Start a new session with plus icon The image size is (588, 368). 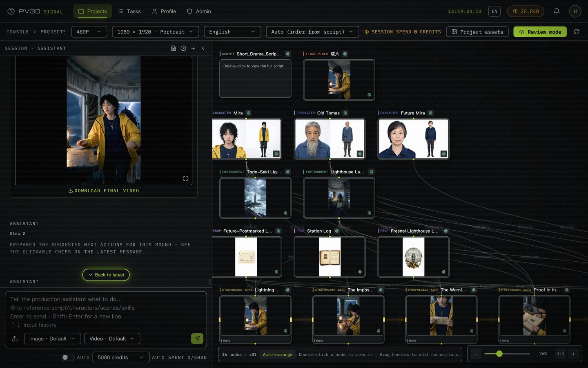[x=193, y=48]
